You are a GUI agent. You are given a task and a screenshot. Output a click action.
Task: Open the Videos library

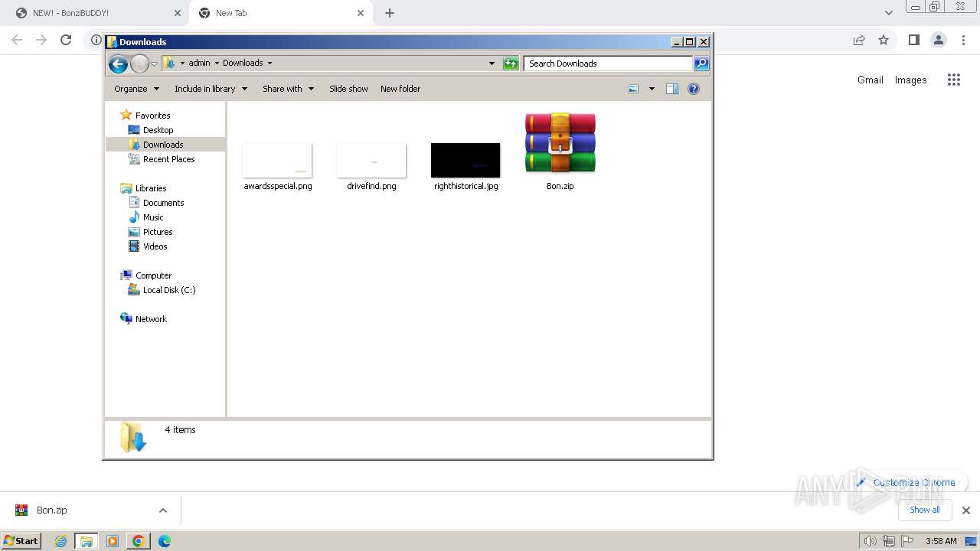155,246
